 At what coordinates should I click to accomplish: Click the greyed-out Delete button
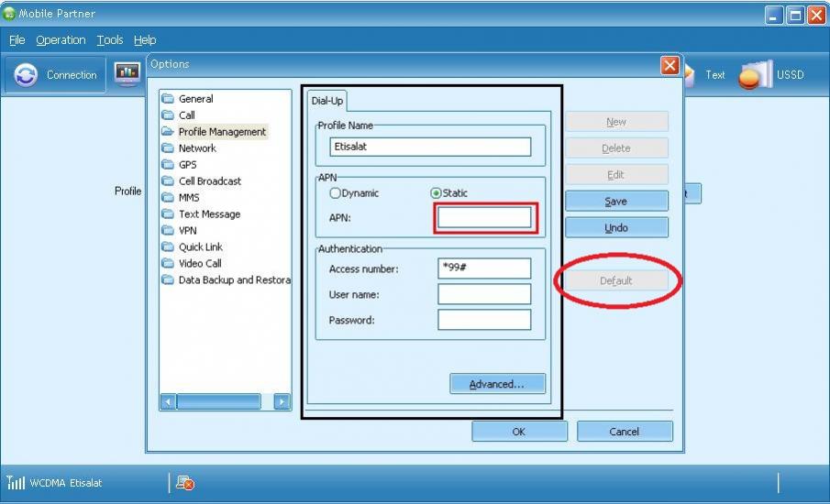click(x=616, y=148)
